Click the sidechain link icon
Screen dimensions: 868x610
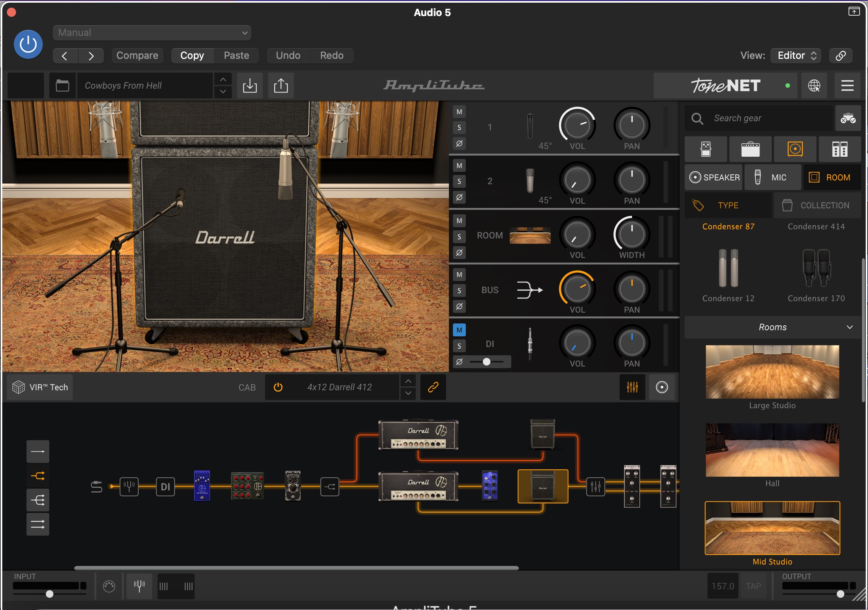[x=840, y=56]
